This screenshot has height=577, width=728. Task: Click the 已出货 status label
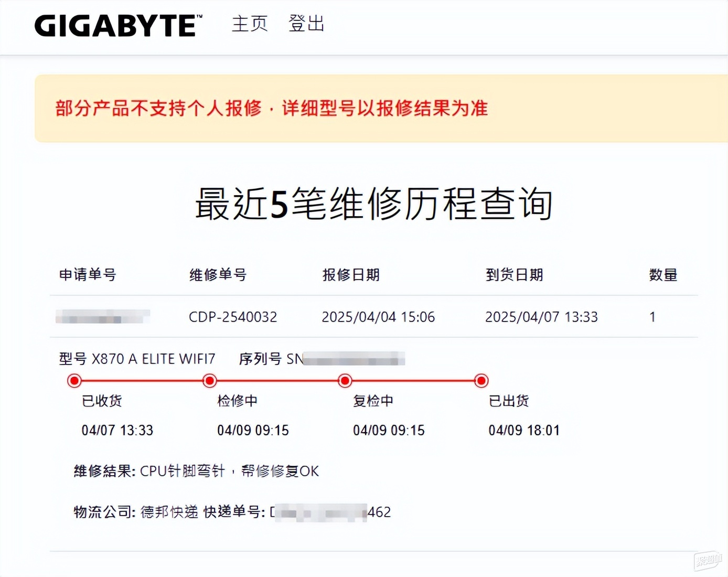(509, 401)
